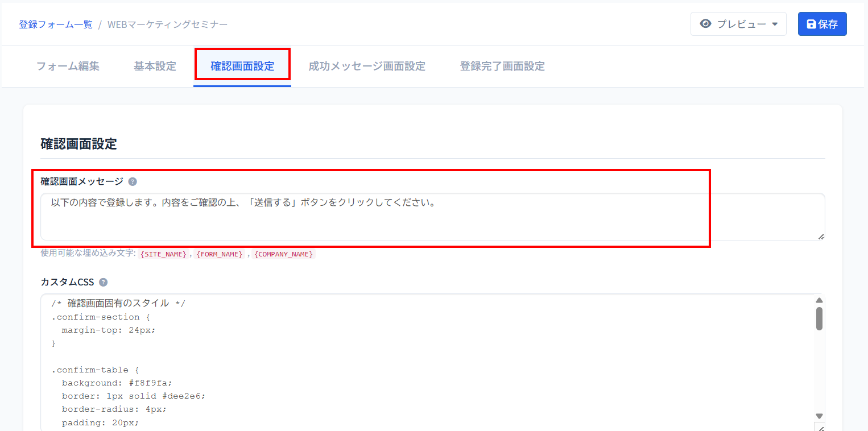
Task: Switch to the 登録完了画面設定 tab
Action: (502, 66)
